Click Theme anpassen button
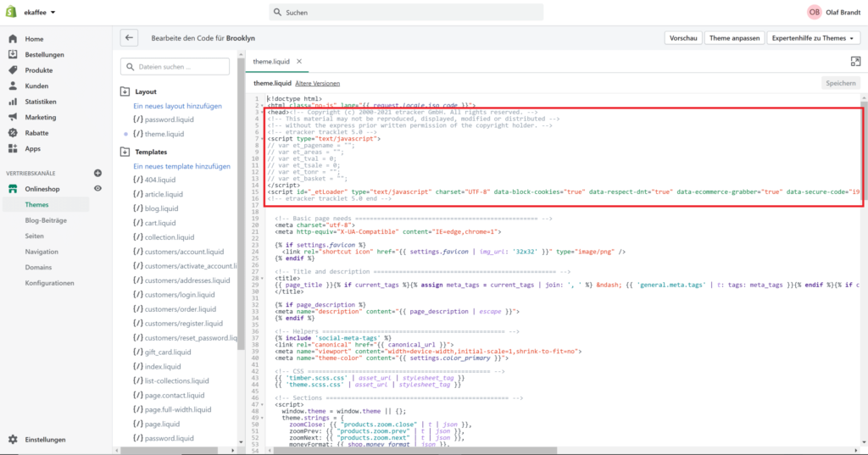 point(734,38)
